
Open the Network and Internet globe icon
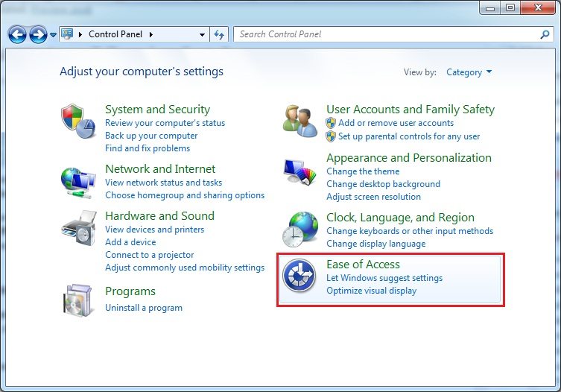(x=78, y=183)
